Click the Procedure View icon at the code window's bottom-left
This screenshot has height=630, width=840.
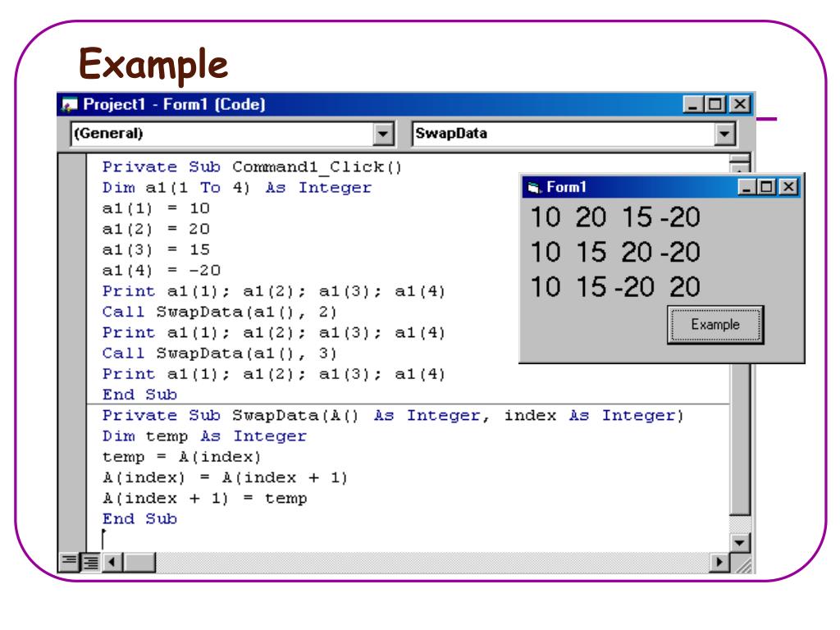[69, 562]
